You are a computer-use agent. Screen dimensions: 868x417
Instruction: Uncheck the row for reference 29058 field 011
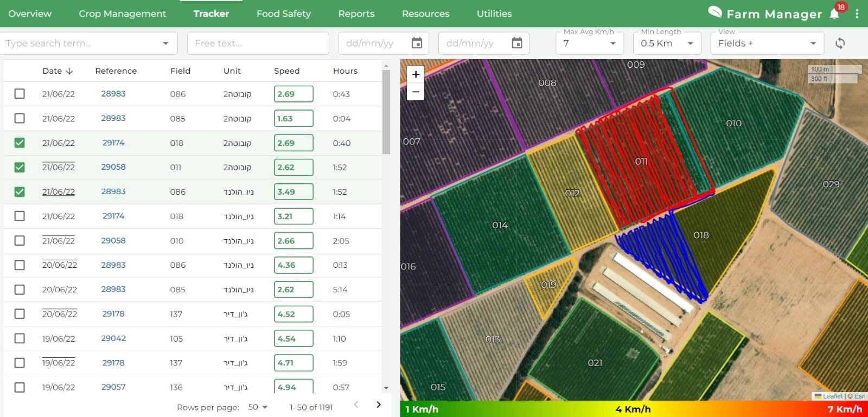20,167
